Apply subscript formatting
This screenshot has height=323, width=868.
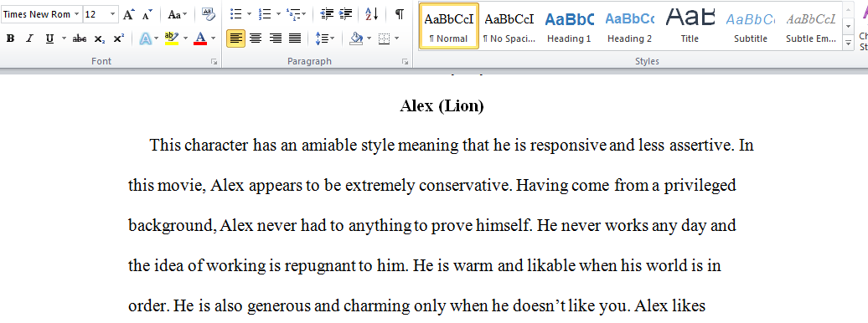[100, 38]
